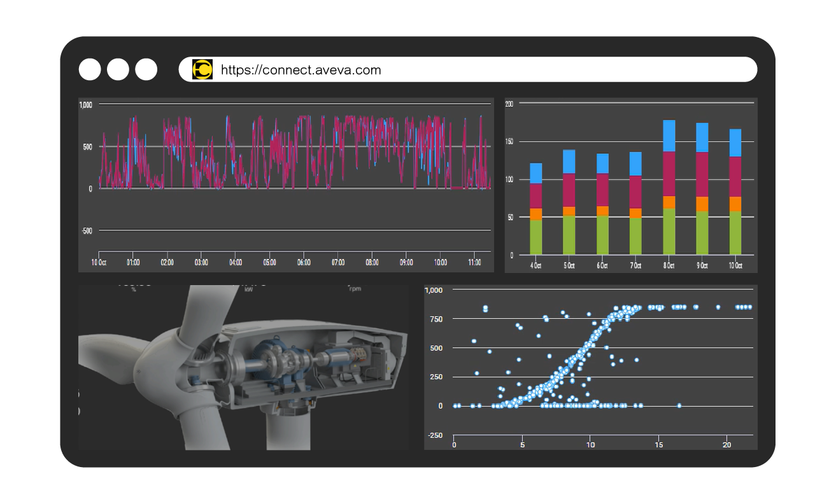The image size is (836, 504).
Task: Click the 9 Oct label under bar chart
Action: (702, 265)
